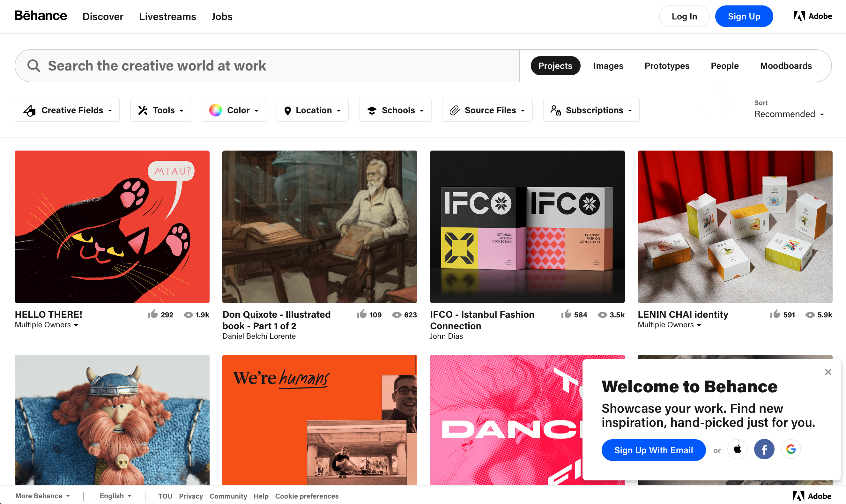The height and width of the screenshot is (504, 846).
Task: Click Sign Up With Email button
Action: 653,450
